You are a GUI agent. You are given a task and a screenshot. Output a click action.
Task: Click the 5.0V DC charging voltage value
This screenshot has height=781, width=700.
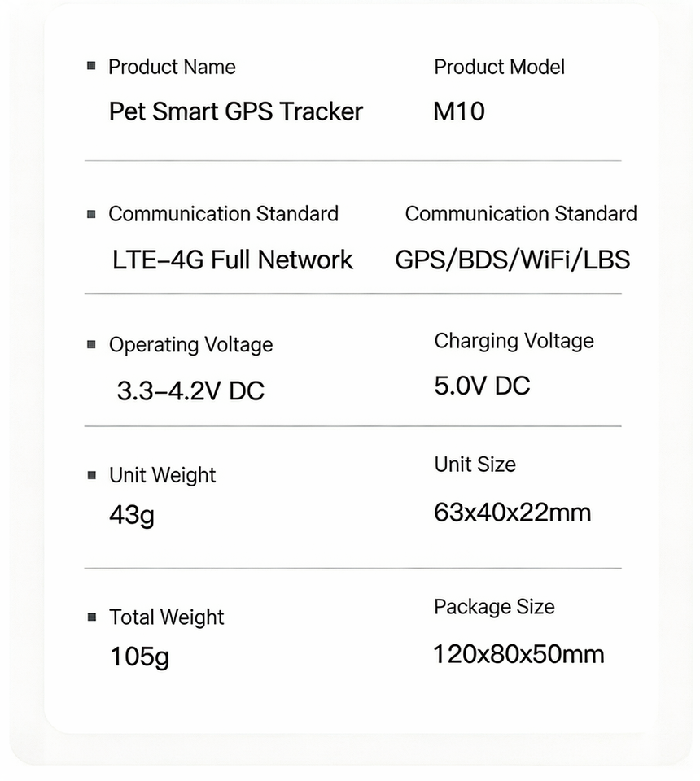[482, 385]
